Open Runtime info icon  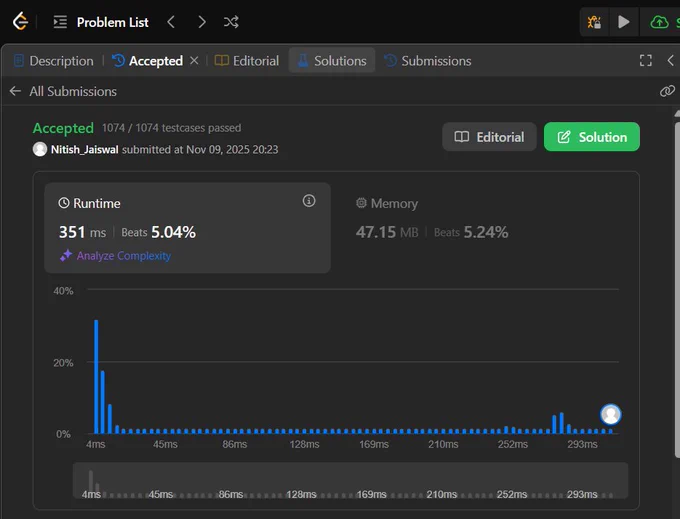[309, 201]
